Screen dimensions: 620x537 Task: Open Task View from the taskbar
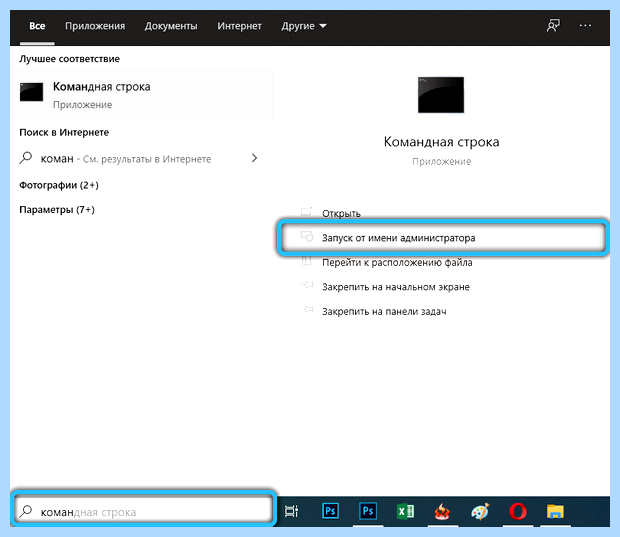coord(291,511)
